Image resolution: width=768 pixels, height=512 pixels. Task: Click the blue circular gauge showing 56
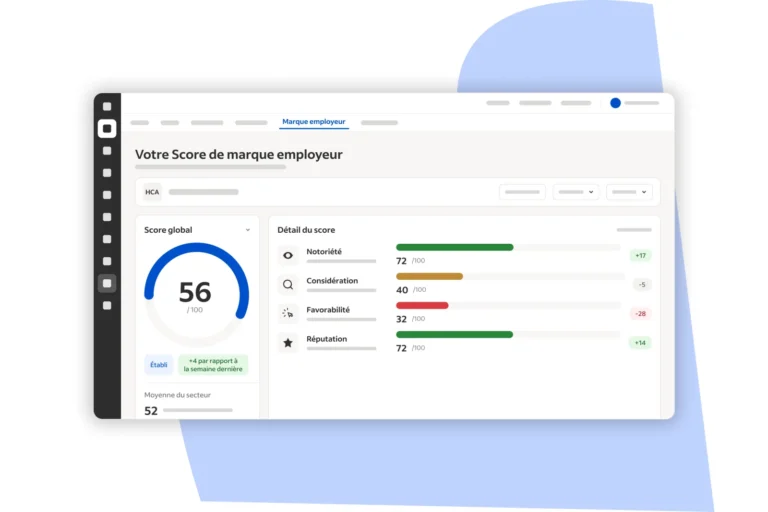196,294
